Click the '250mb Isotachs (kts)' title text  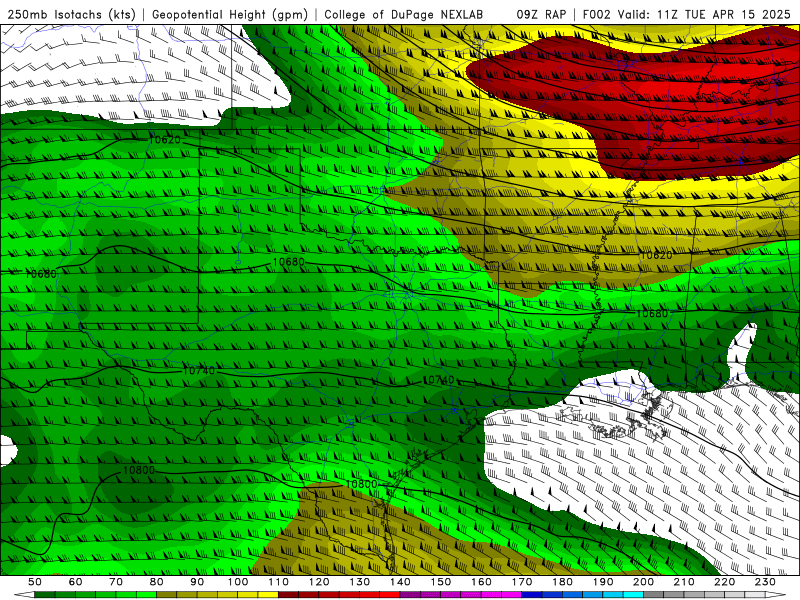(72, 14)
